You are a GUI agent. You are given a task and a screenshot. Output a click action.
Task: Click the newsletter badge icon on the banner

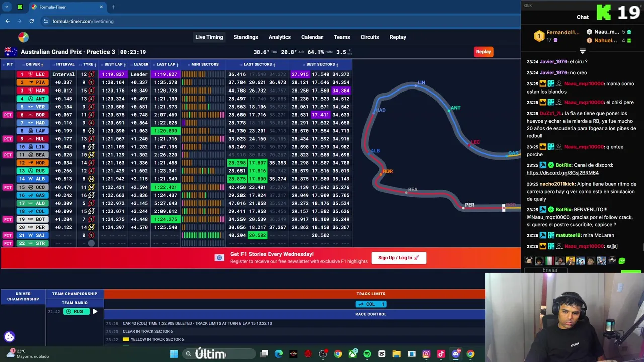(x=219, y=258)
